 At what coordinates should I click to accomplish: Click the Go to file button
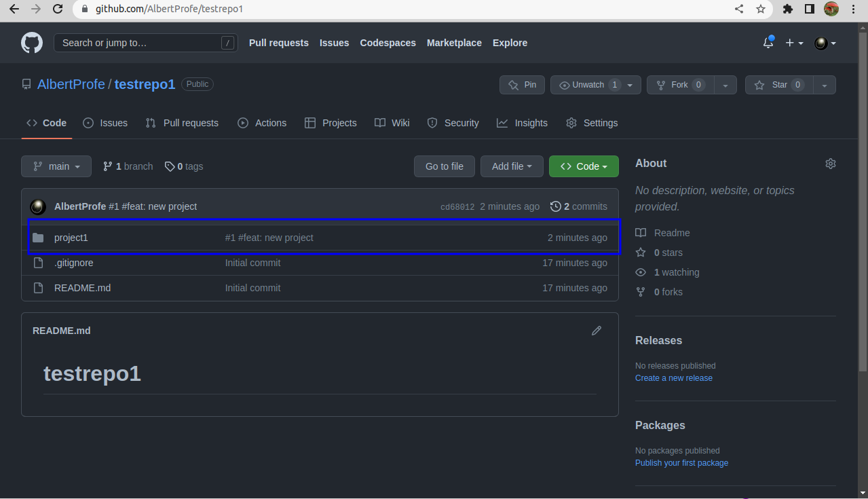pyautogui.click(x=445, y=166)
